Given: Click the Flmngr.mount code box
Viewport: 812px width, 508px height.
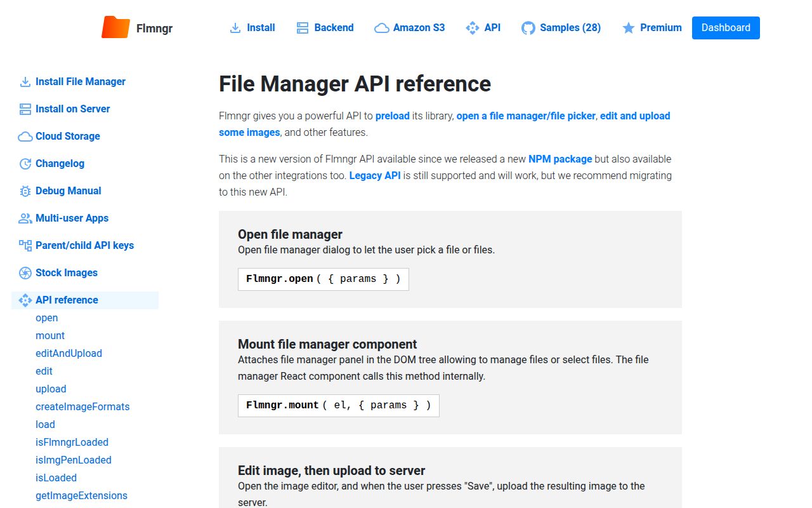Looking at the screenshot, I should coord(339,406).
